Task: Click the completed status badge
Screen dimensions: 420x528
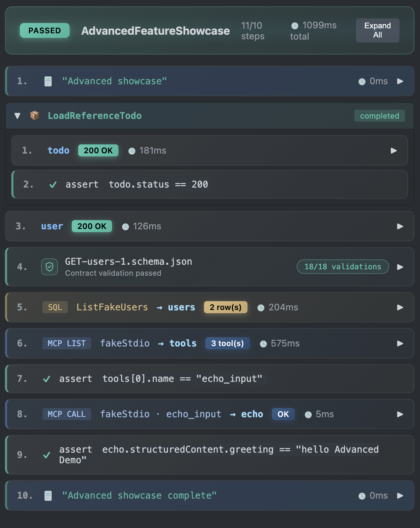Action: (x=380, y=116)
